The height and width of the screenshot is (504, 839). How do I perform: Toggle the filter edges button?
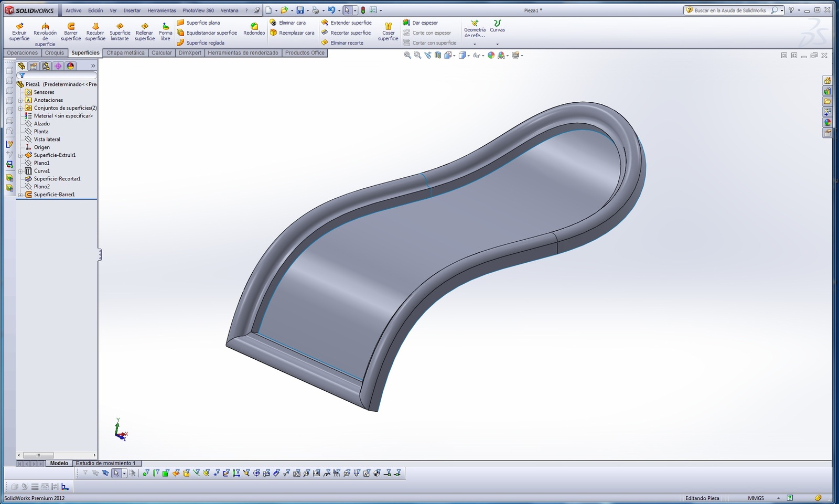[x=156, y=473]
